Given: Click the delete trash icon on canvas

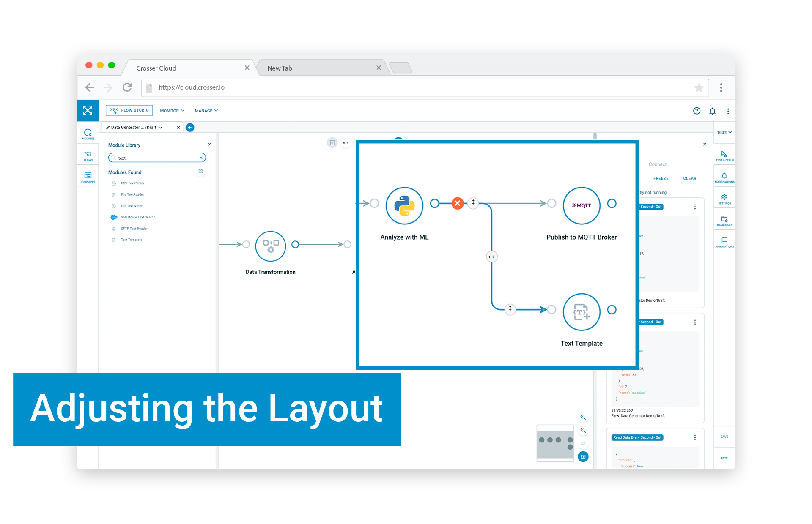Looking at the screenshot, I should point(332,142).
